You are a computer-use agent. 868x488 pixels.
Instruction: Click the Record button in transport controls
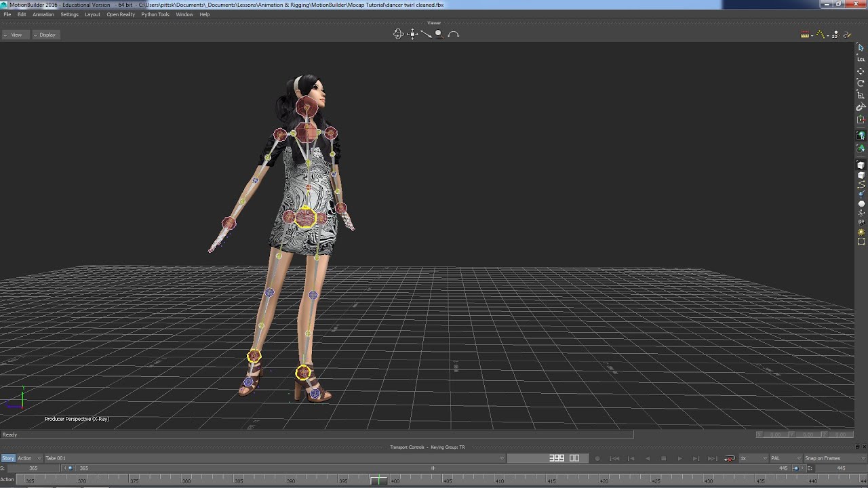[597, 458]
